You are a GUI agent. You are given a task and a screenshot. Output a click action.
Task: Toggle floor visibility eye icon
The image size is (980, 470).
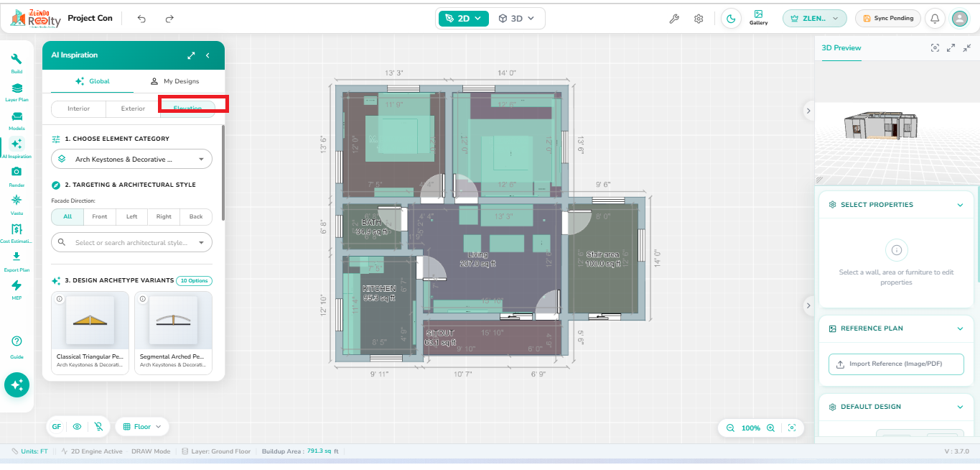(77, 426)
